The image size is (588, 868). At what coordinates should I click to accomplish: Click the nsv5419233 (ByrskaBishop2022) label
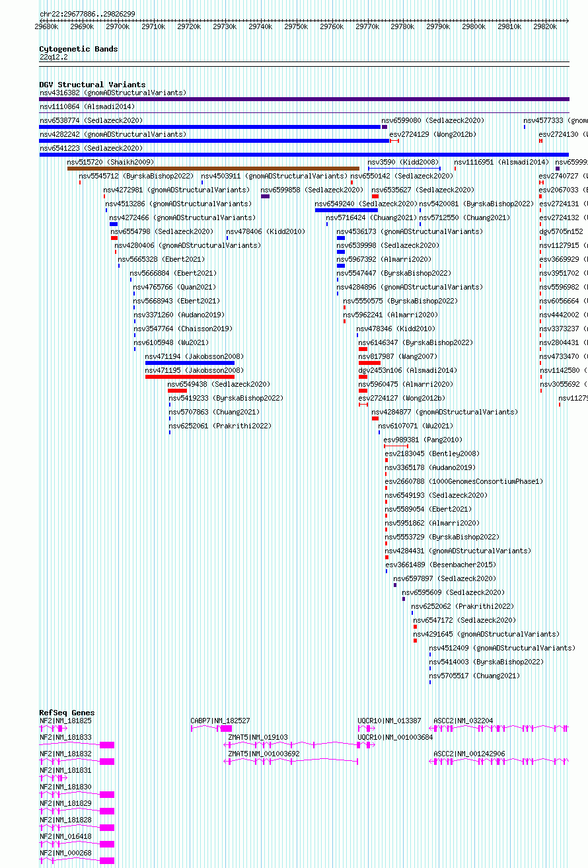(226, 398)
